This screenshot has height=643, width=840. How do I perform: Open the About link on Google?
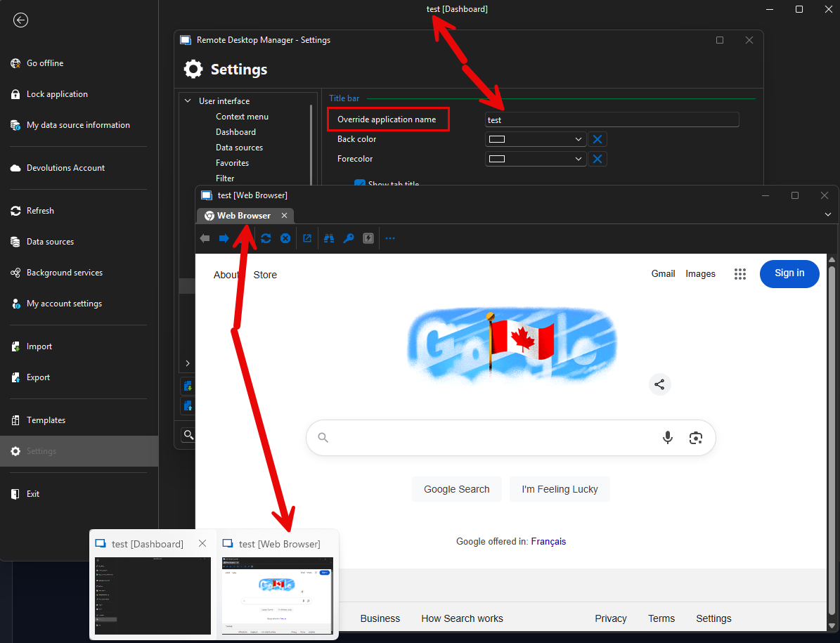click(x=226, y=275)
